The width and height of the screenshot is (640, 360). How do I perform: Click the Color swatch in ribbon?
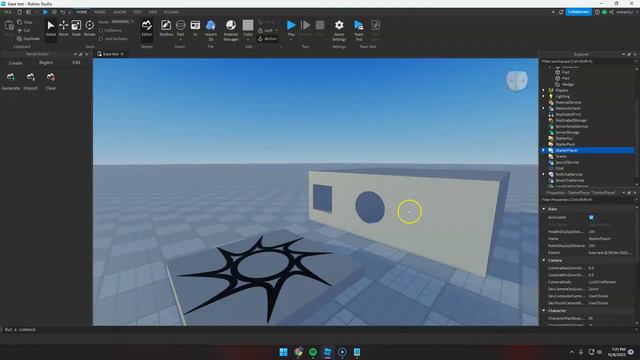point(248,25)
